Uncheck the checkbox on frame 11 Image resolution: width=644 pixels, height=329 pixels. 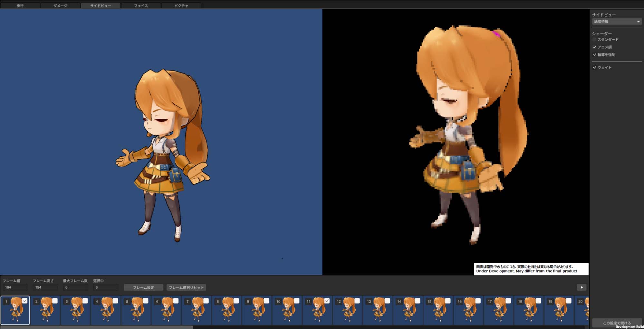tap(327, 301)
